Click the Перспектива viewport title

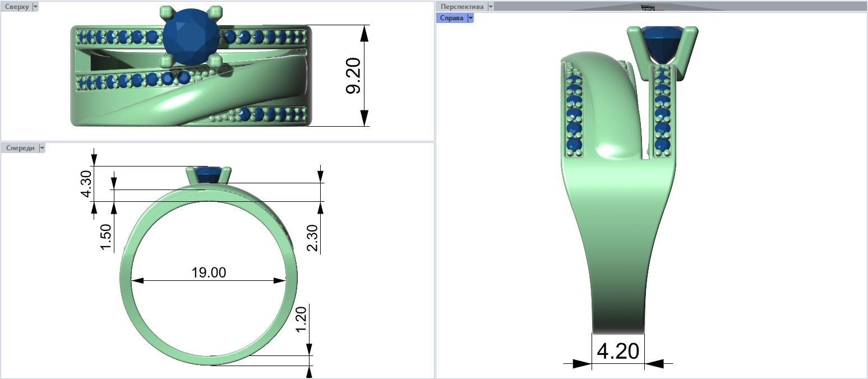[x=462, y=7]
